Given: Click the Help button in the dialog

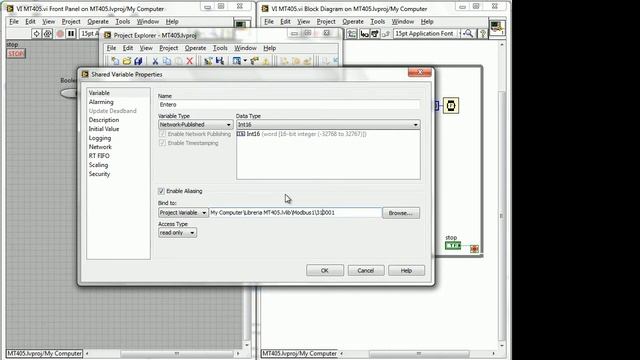Looking at the screenshot, I should pyautogui.click(x=406, y=271).
